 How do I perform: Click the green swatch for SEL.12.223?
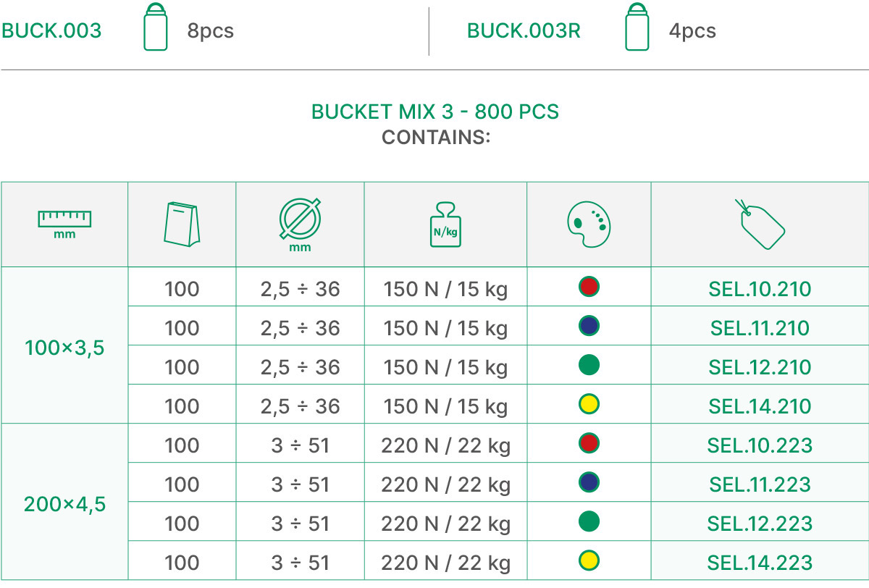(589, 521)
